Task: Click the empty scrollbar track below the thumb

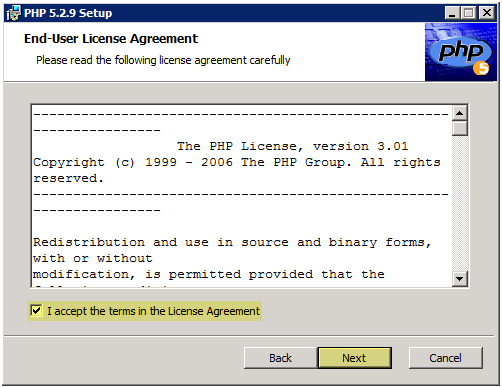Action: (460, 203)
